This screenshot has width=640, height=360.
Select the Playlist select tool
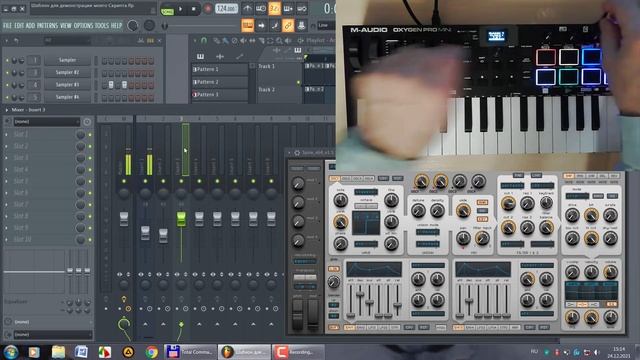point(270,40)
